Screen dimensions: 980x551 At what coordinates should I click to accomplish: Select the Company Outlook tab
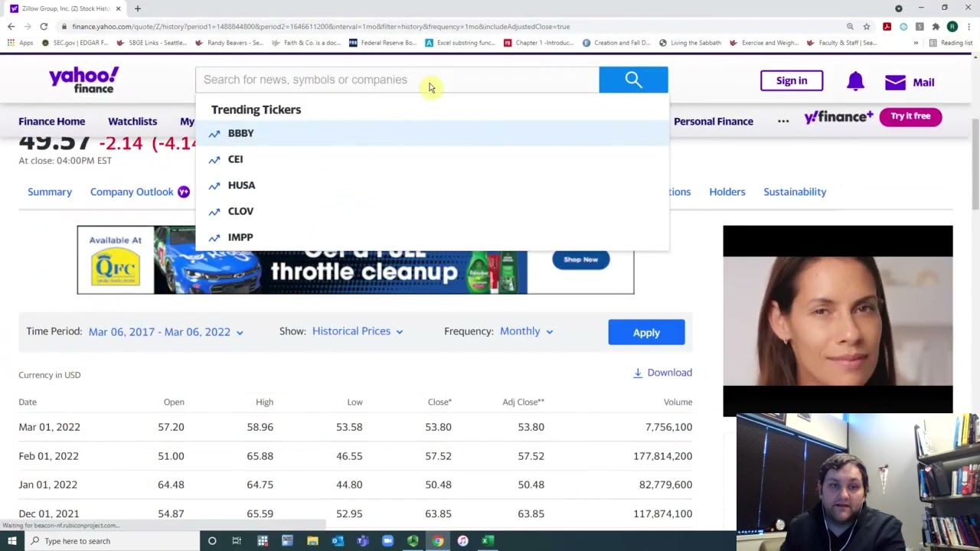pyautogui.click(x=132, y=192)
